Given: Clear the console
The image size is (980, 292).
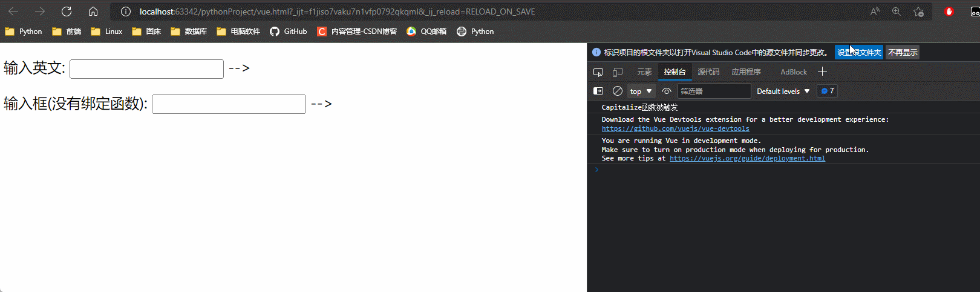Looking at the screenshot, I should [618, 91].
